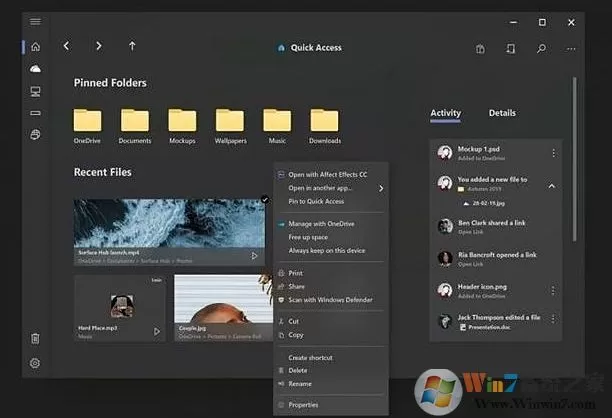
Task: Navigate up one folder level arrow
Action: 132,46
